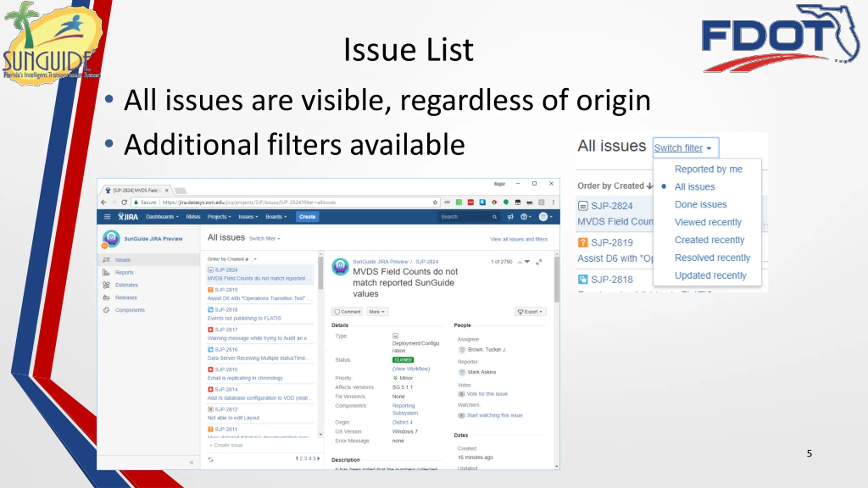Go to next issue with down arrow

coord(527,262)
